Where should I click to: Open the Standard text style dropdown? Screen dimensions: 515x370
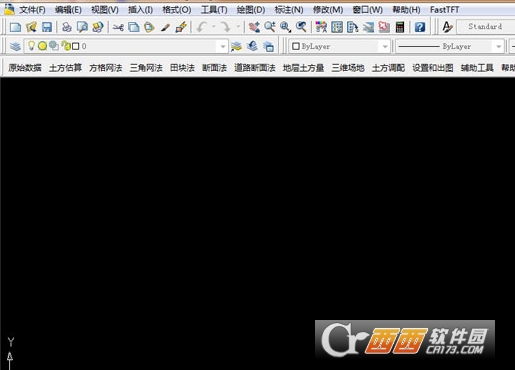pos(486,27)
